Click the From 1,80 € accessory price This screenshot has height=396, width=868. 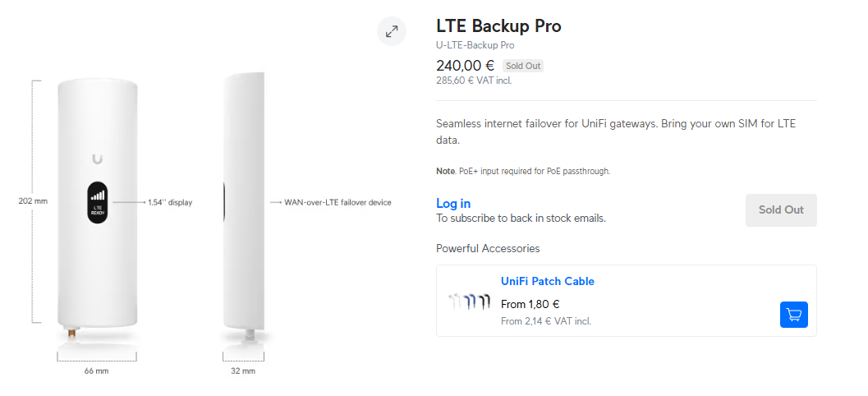[x=530, y=305]
